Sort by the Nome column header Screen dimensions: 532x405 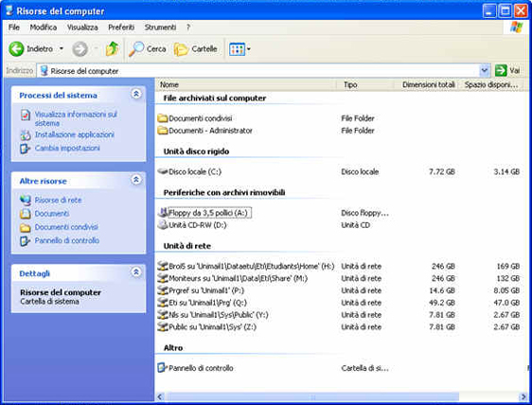coord(246,84)
